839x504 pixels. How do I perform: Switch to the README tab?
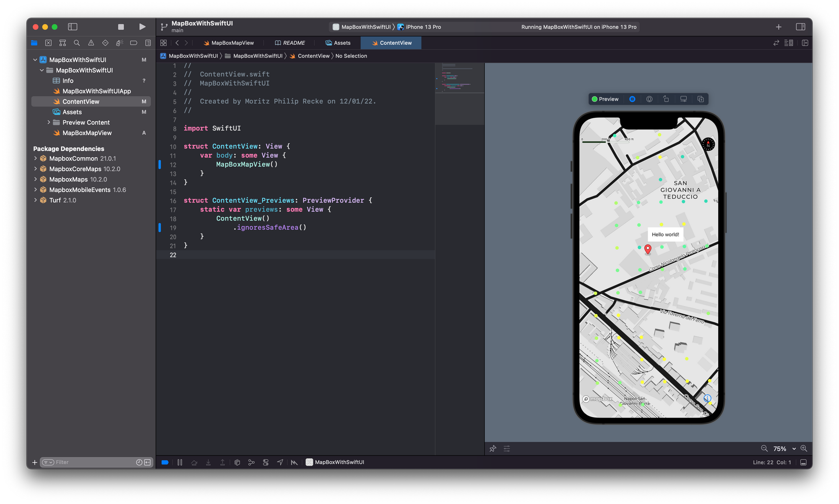290,43
